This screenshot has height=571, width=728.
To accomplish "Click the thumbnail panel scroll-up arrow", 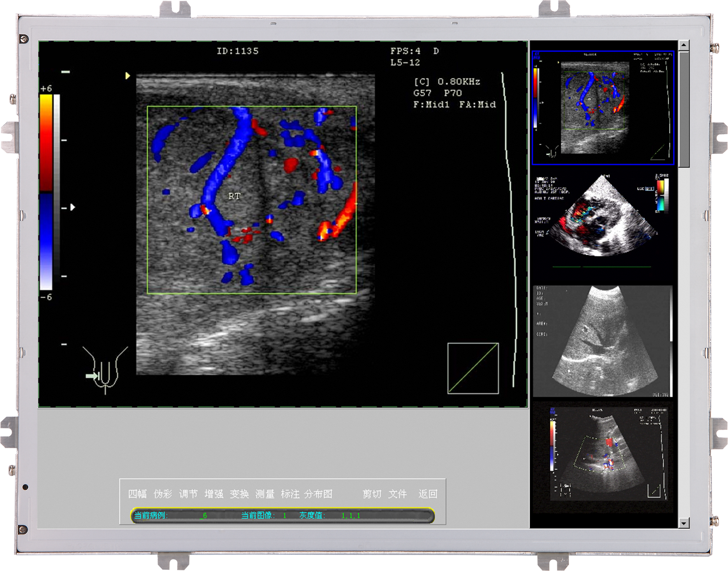I will pos(683,45).
